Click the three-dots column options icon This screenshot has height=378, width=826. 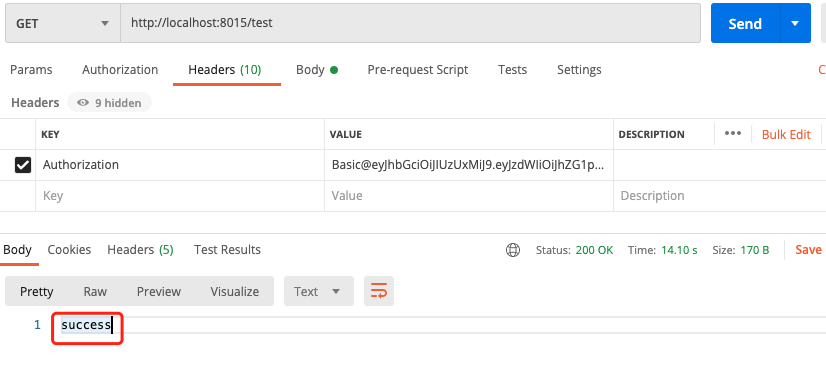(733, 134)
